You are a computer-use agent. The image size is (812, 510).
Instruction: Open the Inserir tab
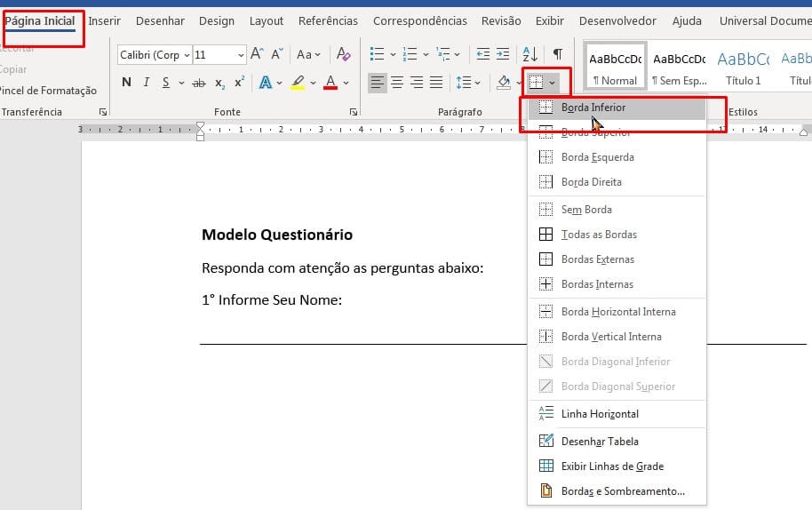click(x=104, y=20)
